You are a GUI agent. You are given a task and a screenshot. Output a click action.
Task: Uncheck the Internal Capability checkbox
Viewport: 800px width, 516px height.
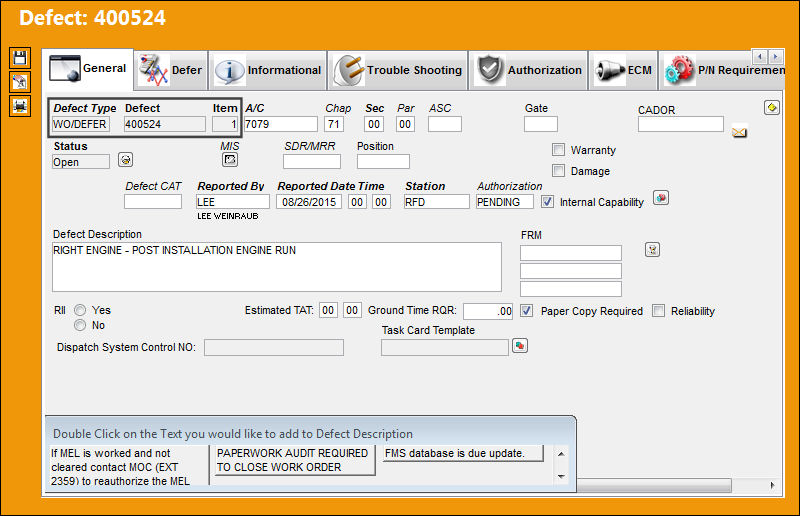[x=547, y=202]
